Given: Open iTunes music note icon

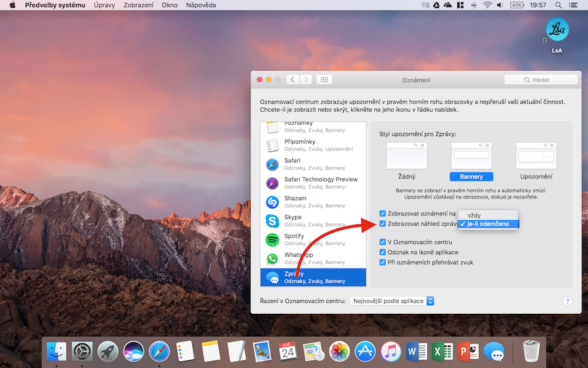Looking at the screenshot, I should 391,352.
